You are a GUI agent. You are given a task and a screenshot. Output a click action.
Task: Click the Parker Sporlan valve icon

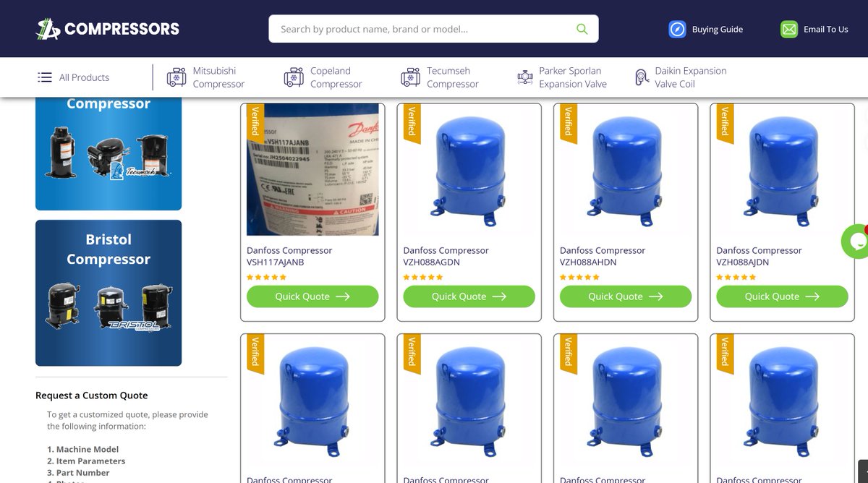(x=525, y=77)
